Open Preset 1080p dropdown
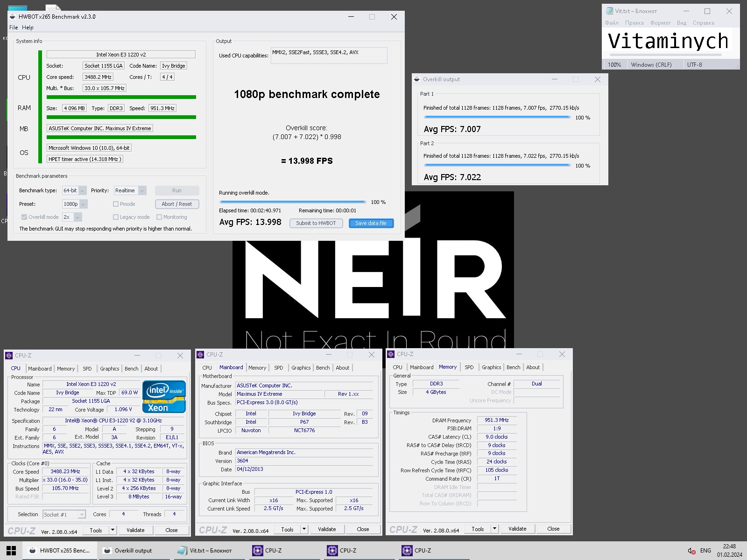This screenshot has height=560, width=747. coord(75,204)
